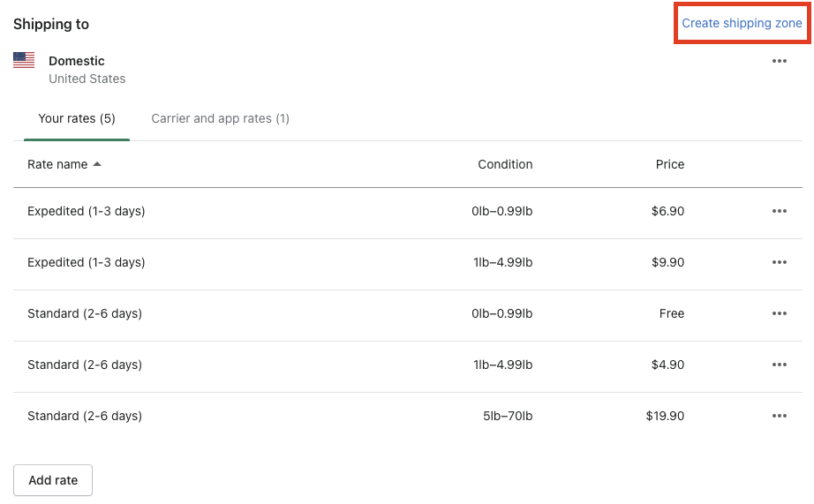Open options for the $19.90 Standard rate

click(779, 417)
